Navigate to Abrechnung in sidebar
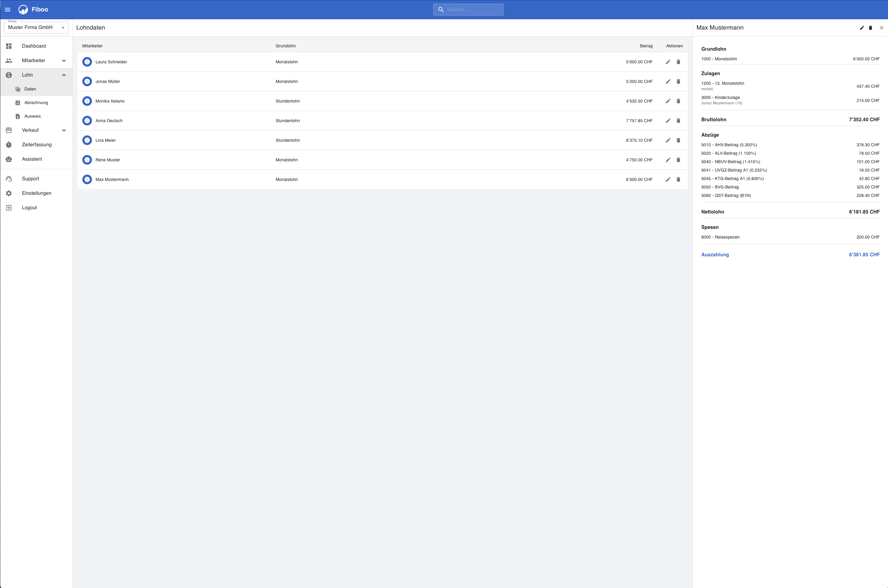This screenshot has height=588, width=888. [36, 103]
